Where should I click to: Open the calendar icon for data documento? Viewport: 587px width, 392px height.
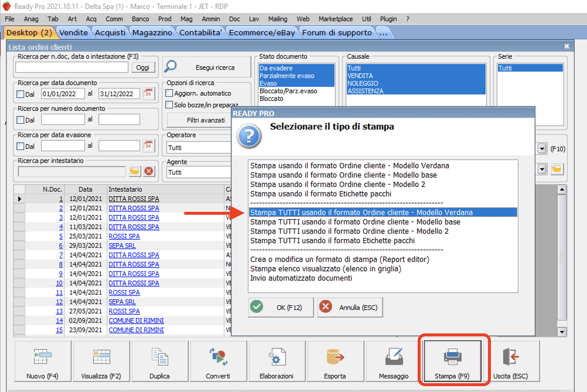tap(149, 94)
